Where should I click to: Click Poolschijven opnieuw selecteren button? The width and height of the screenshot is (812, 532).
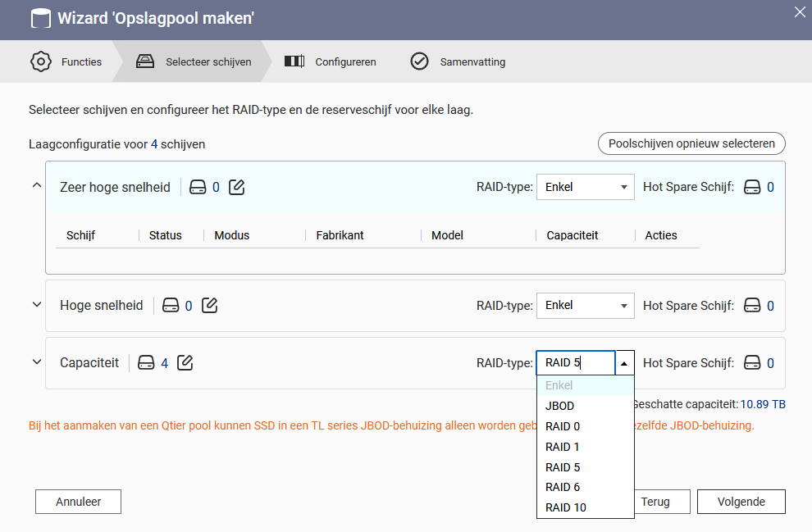691,143
